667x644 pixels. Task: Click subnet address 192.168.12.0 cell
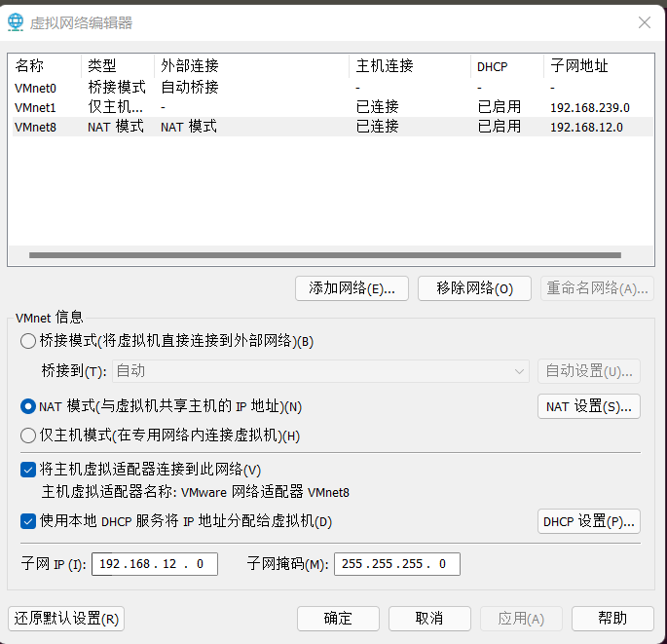pos(586,128)
